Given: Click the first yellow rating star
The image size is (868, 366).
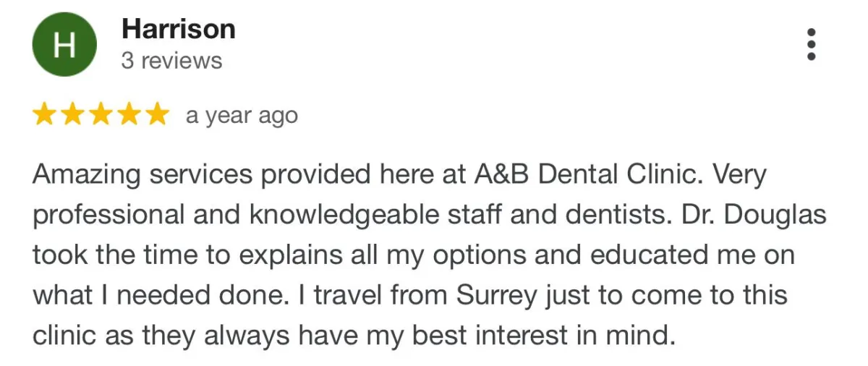Looking at the screenshot, I should pyautogui.click(x=45, y=114).
